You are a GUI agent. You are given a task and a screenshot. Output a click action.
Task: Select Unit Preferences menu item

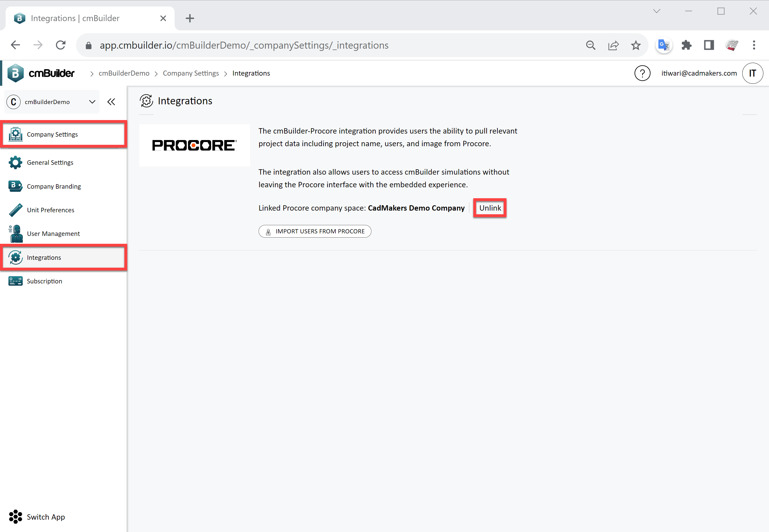click(x=63, y=210)
